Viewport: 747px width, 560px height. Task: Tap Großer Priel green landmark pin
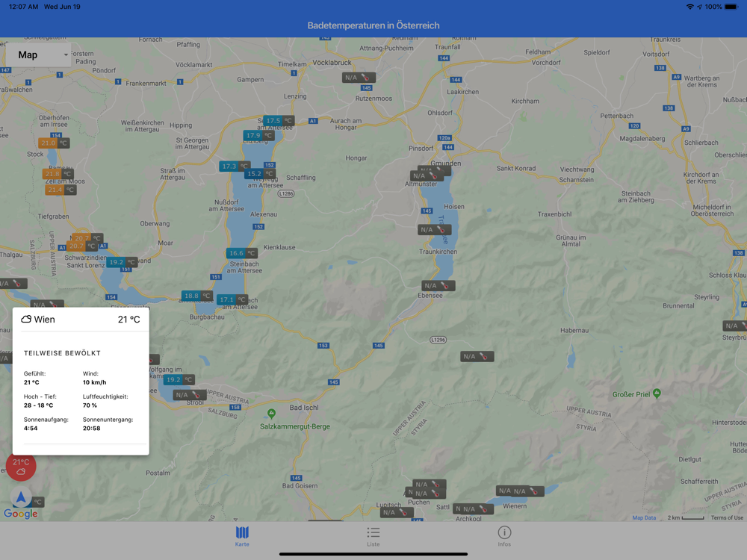(x=657, y=393)
